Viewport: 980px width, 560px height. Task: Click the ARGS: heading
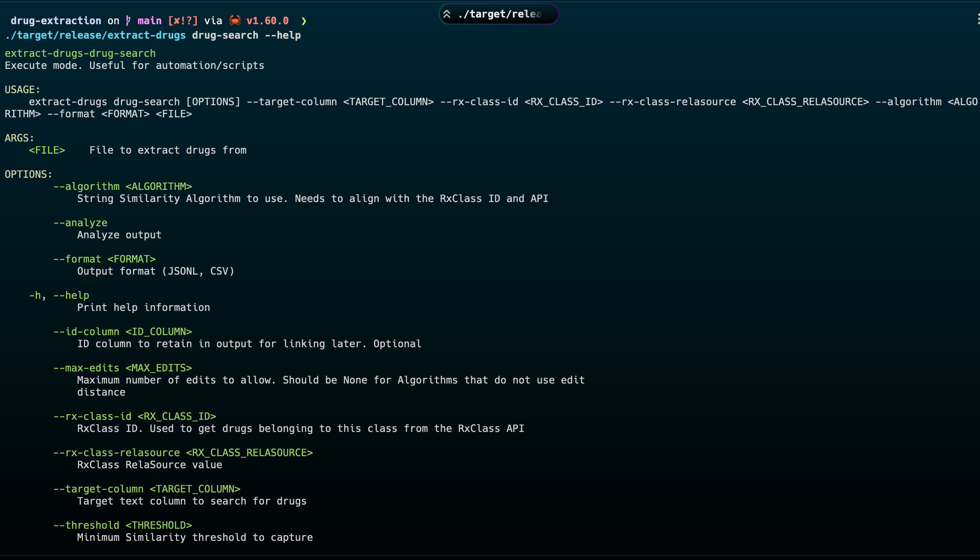pos(19,138)
